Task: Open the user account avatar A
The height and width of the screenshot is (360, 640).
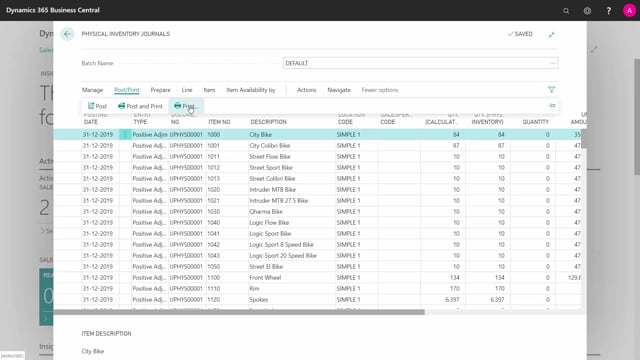Action: (629, 11)
